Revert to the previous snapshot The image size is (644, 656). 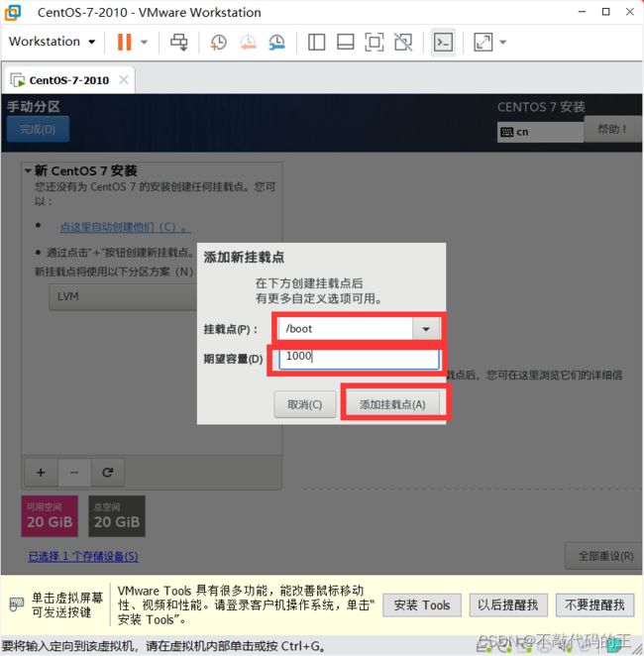coord(248,42)
